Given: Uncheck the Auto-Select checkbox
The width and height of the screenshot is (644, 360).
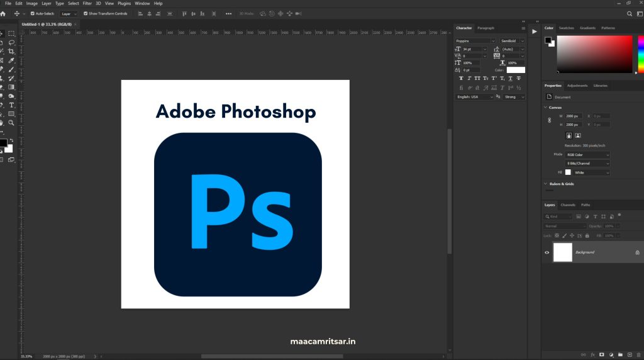Looking at the screenshot, I should coord(32,13).
